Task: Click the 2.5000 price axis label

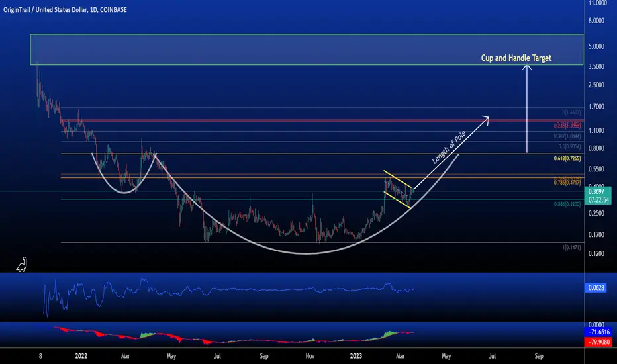Action: click(x=596, y=85)
